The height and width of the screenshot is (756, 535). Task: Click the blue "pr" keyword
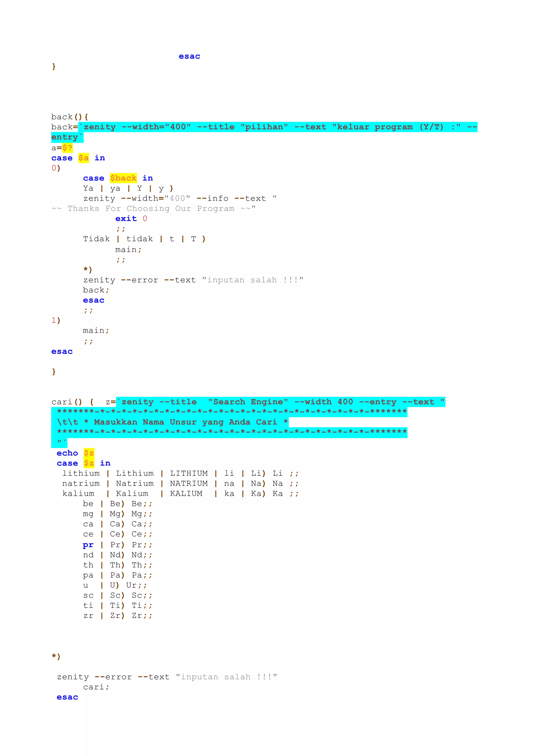pyautogui.click(x=88, y=545)
